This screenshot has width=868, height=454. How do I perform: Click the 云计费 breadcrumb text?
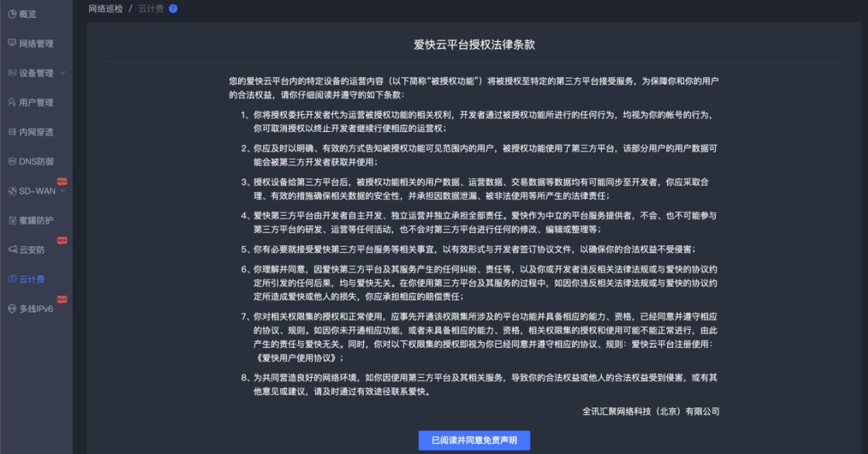(x=150, y=9)
